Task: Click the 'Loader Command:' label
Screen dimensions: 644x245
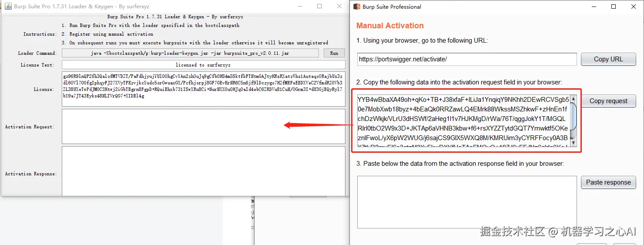Action: [x=37, y=53]
